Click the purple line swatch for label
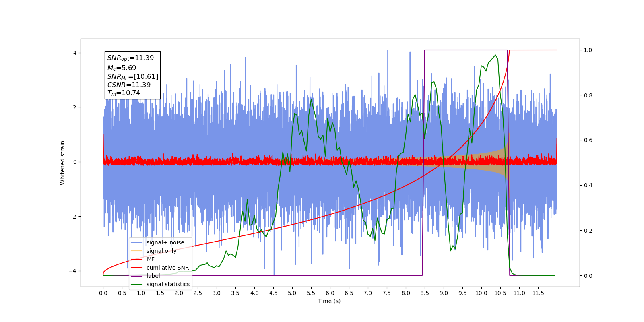644x322 pixels. (x=137, y=276)
